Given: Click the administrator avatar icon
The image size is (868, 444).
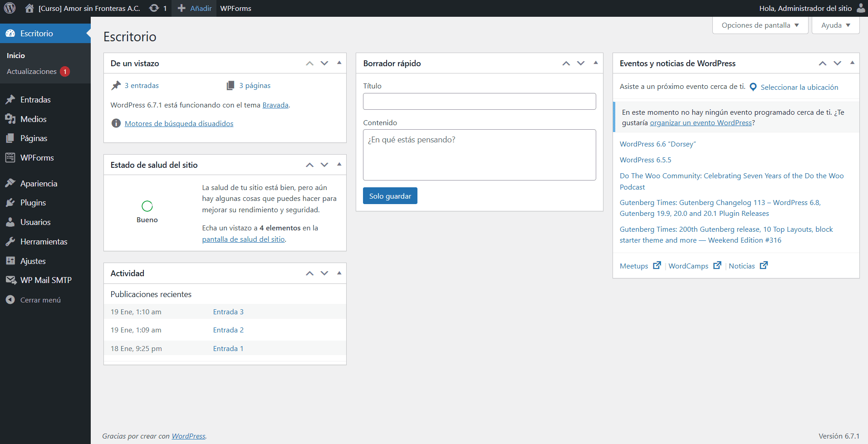Looking at the screenshot, I should [x=861, y=8].
